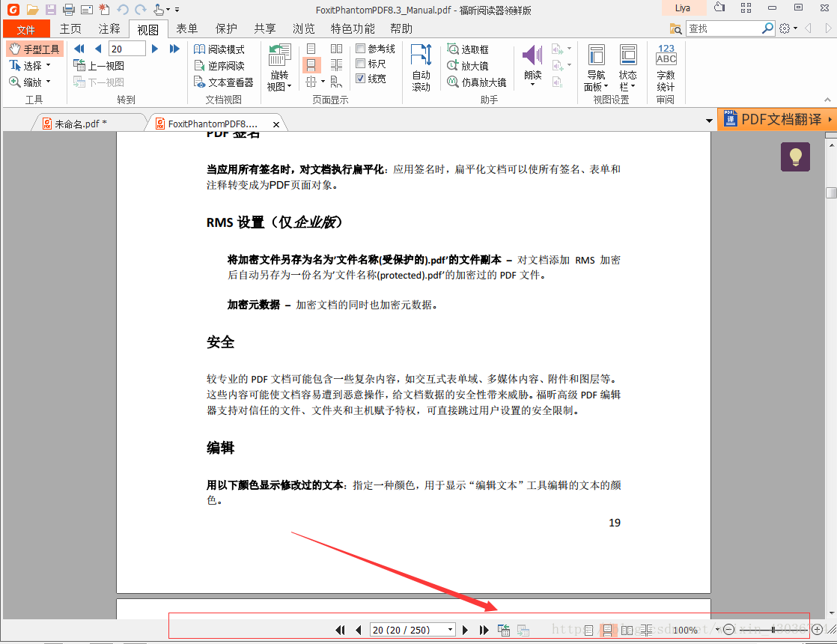The width and height of the screenshot is (837, 644).
Task: Click Previous View (上一视图) button
Action: (99, 66)
